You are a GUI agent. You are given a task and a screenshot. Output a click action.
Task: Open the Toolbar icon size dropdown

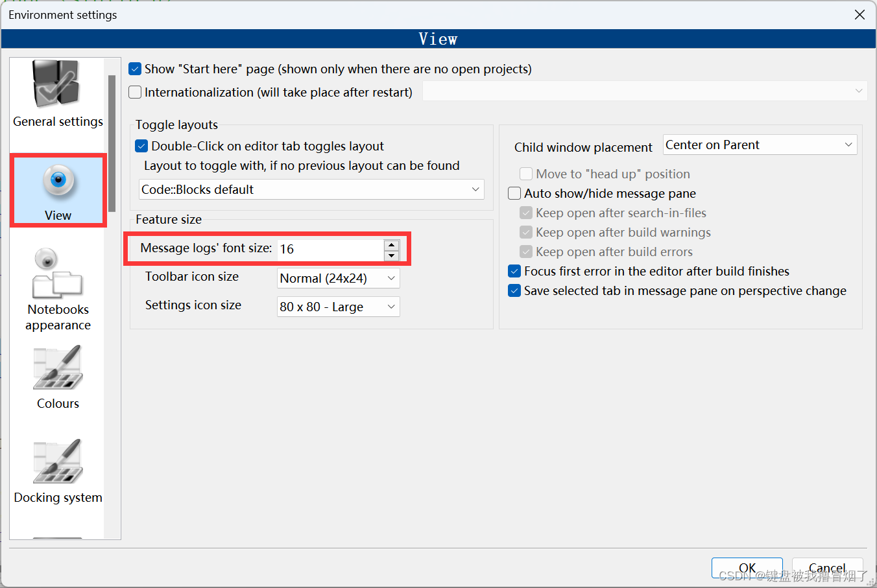click(x=338, y=278)
